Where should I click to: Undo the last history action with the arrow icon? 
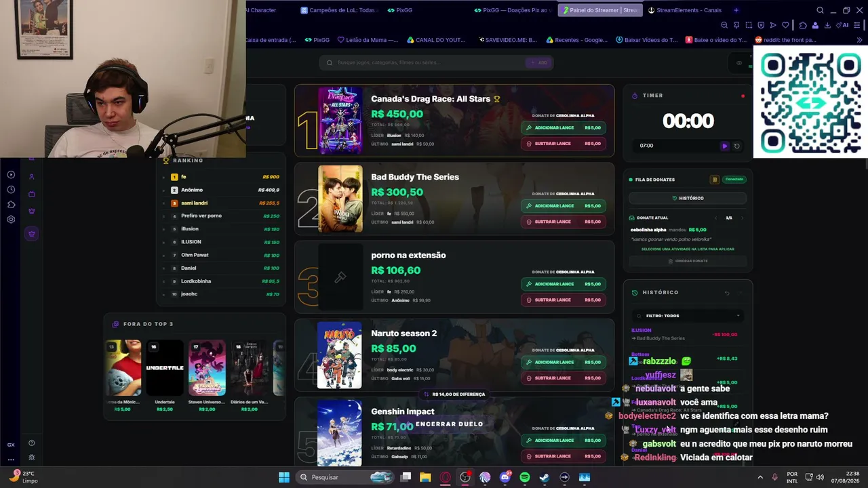727,293
